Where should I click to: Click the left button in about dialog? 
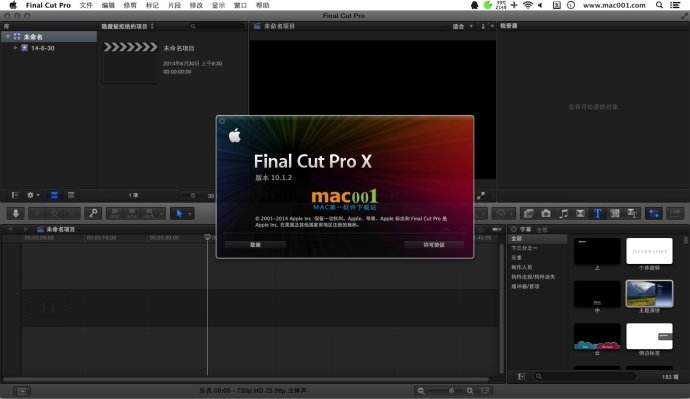tap(255, 245)
